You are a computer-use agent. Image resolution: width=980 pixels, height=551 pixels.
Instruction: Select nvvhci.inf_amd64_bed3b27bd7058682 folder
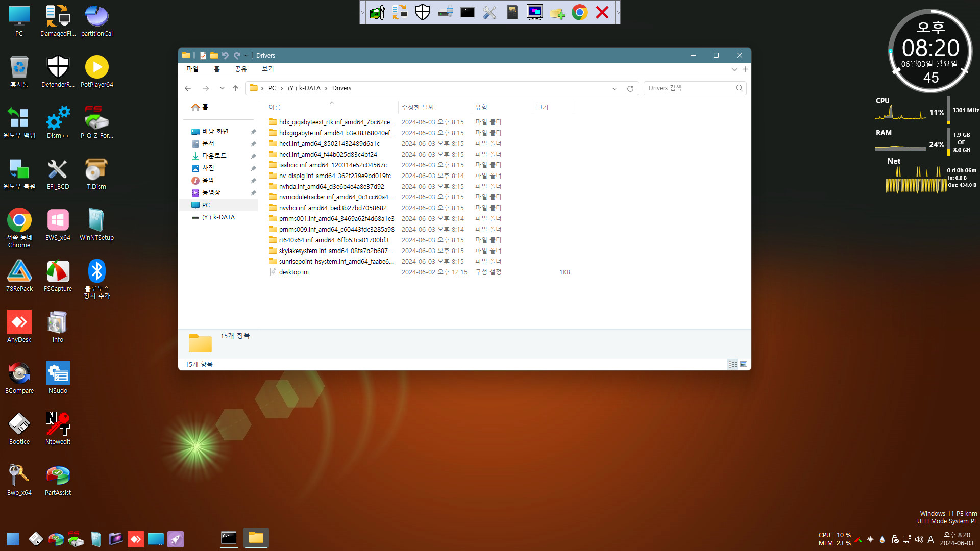(x=333, y=208)
